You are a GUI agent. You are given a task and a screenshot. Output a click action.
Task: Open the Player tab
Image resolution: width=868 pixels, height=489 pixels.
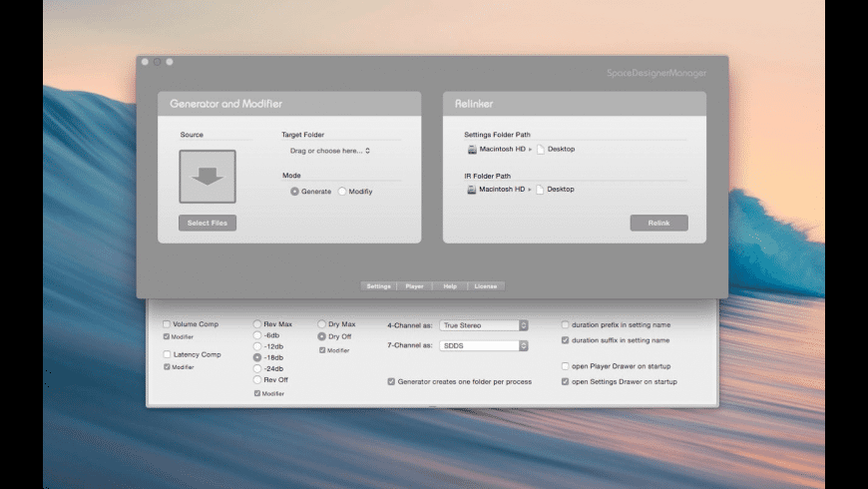(414, 286)
